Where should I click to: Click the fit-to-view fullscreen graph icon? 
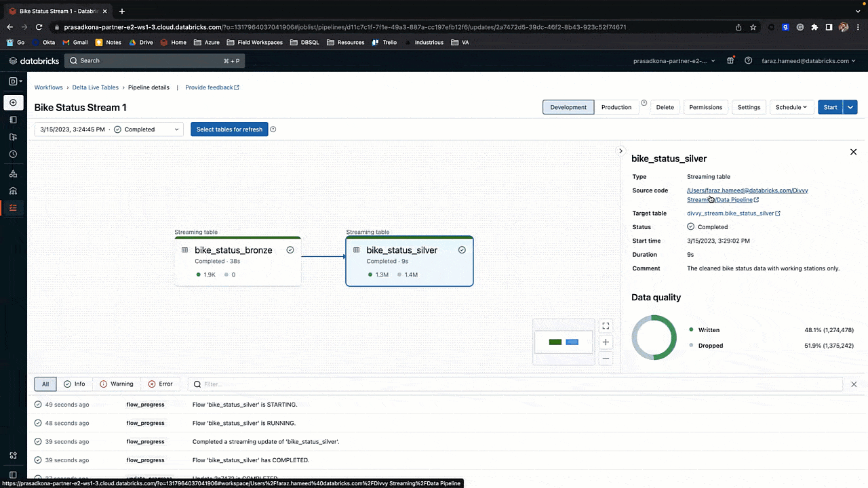606,326
